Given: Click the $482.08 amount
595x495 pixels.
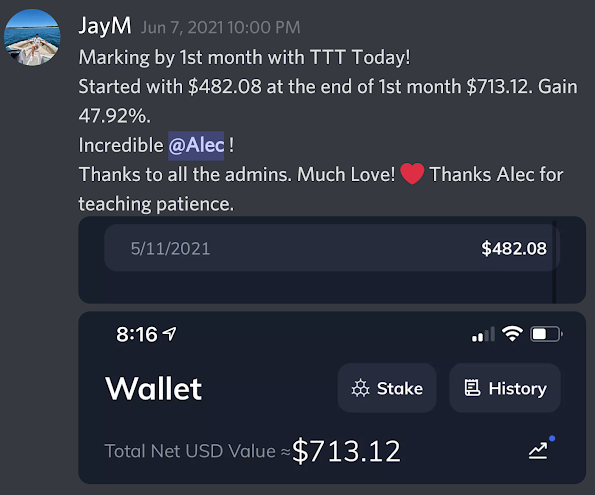Looking at the screenshot, I should (x=514, y=249).
